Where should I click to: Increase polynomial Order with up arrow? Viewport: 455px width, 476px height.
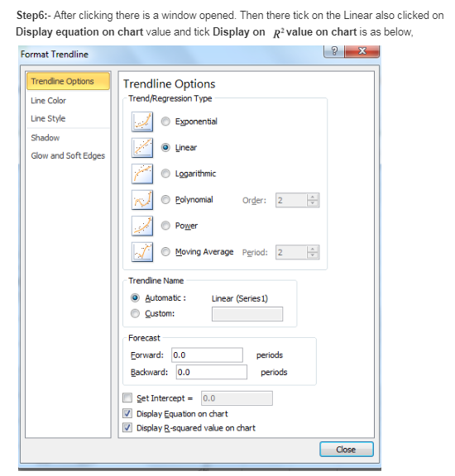click(313, 197)
